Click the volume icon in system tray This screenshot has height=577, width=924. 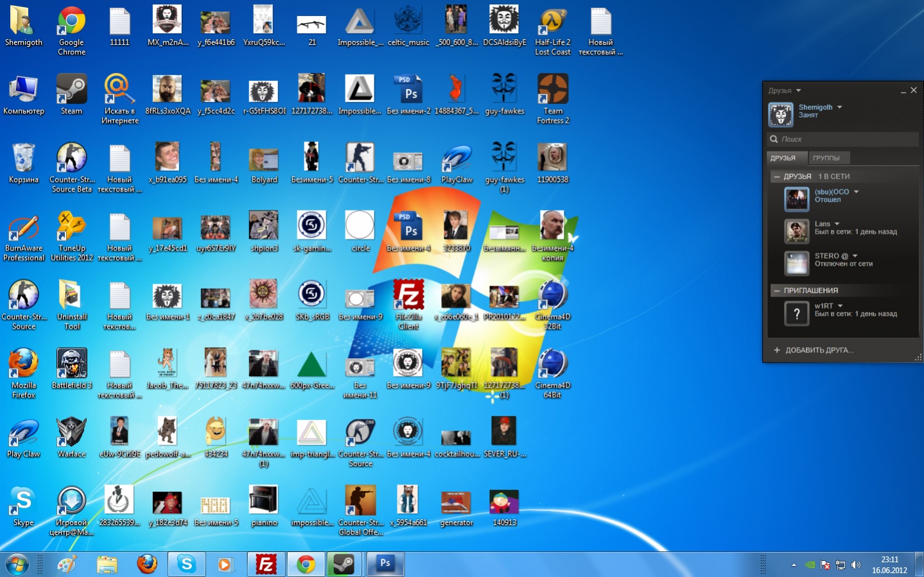coord(855,565)
